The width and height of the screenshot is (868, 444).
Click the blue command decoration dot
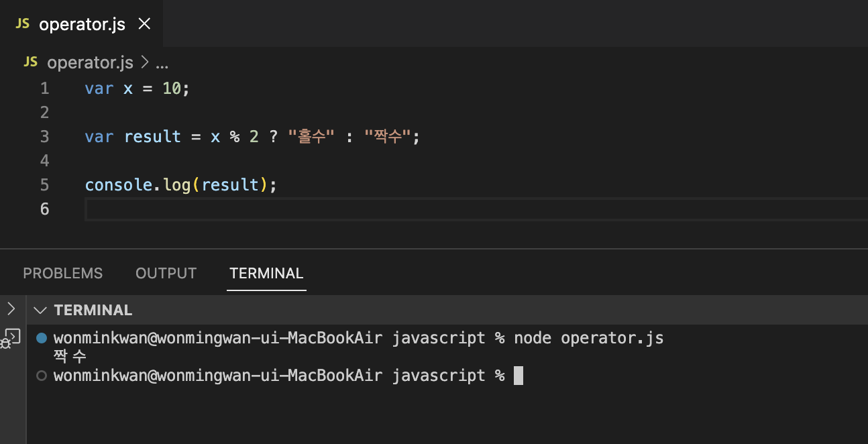point(42,338)
